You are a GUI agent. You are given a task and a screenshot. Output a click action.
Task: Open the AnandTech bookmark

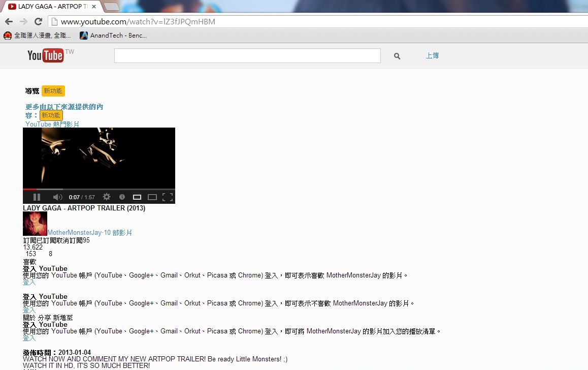pos(113,35)
